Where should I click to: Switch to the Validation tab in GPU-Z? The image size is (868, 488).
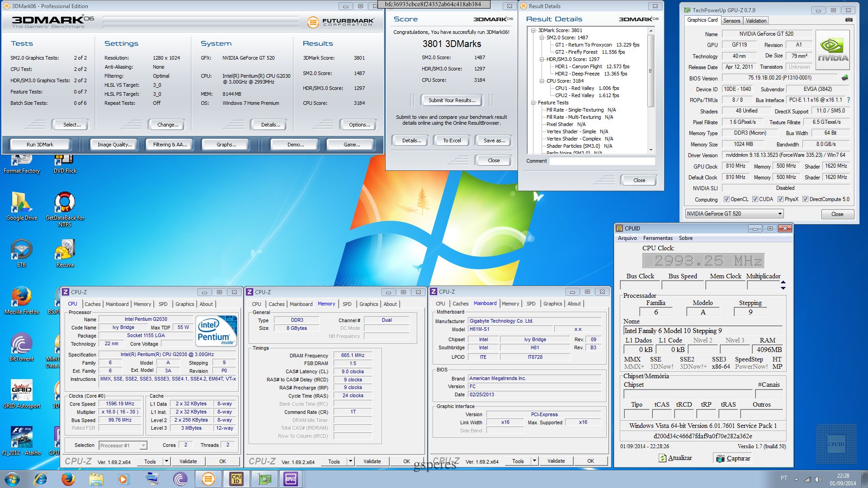click(756, 21)
